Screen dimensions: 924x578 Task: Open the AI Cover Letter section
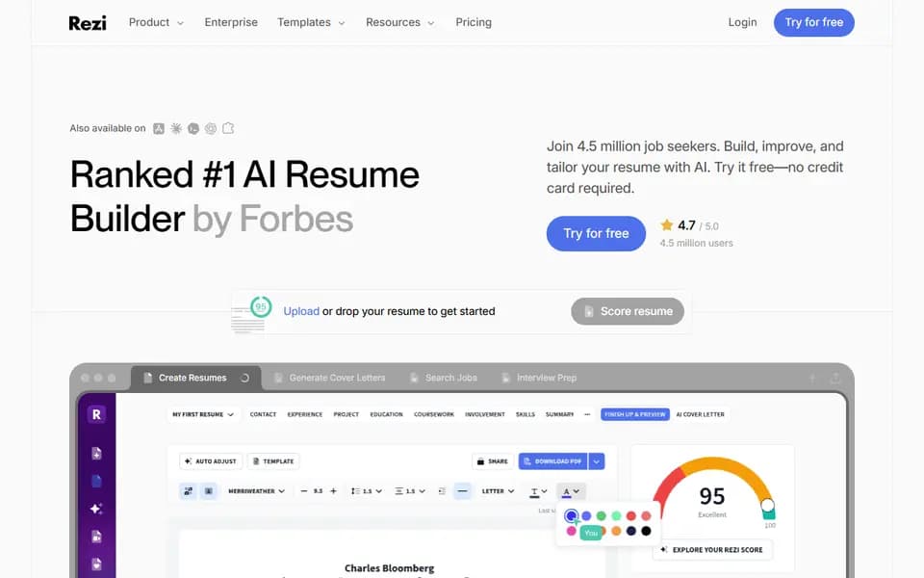(700, 414)
